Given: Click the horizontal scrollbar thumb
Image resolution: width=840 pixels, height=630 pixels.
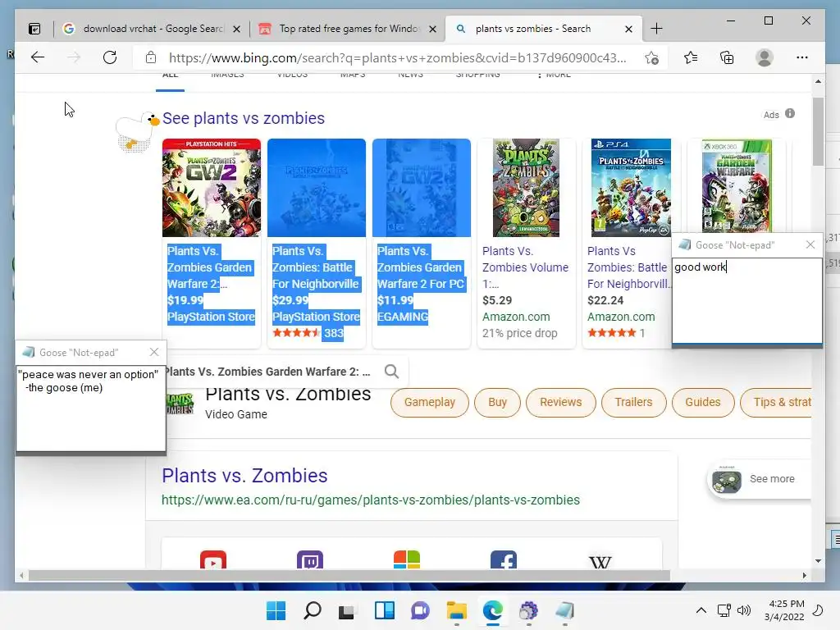Looking at the screenshot, I should (x=349, y=576).
